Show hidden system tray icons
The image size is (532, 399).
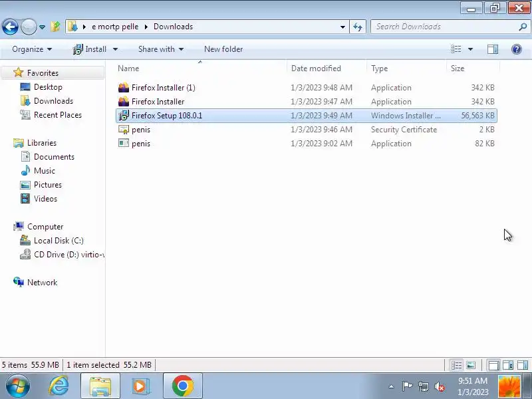pos(391,386)
